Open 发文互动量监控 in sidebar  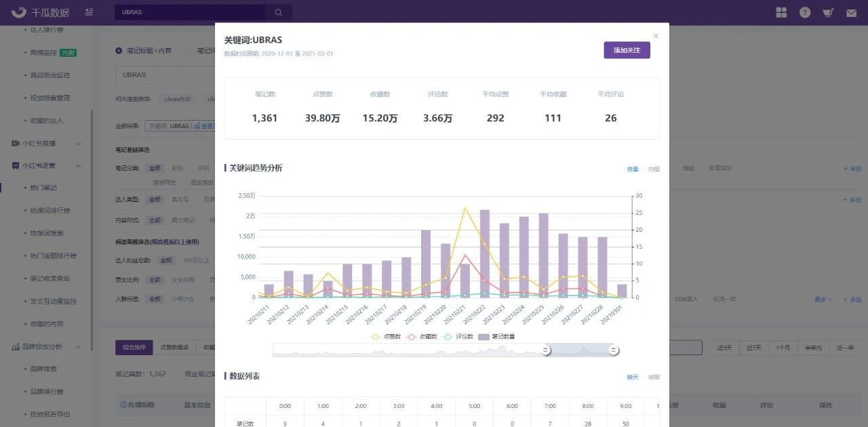54,301
